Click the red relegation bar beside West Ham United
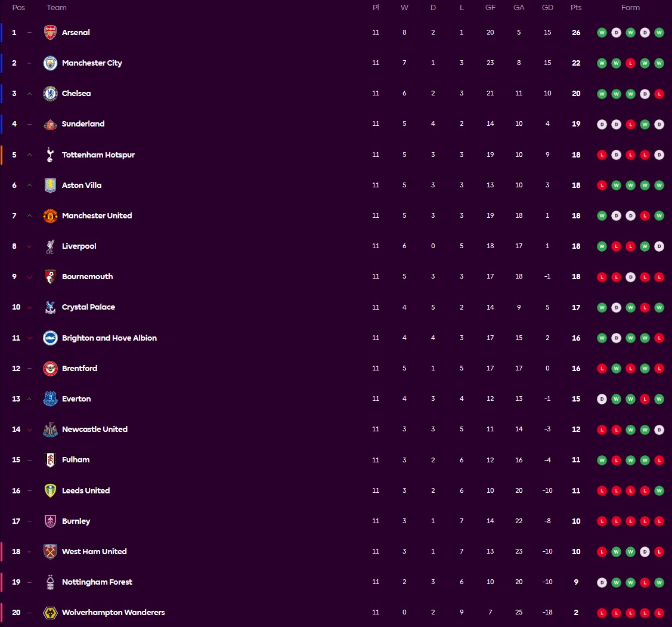 click(x=2, y=551)
